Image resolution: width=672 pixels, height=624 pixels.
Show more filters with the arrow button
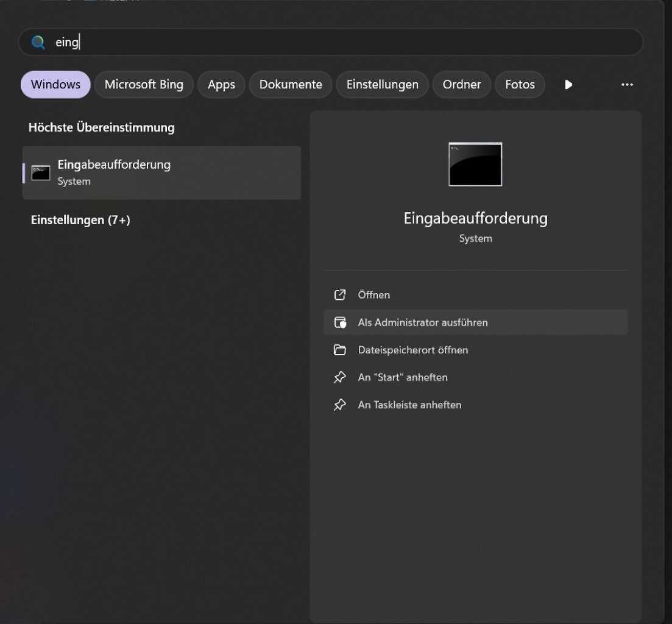(x=568, y=85)
